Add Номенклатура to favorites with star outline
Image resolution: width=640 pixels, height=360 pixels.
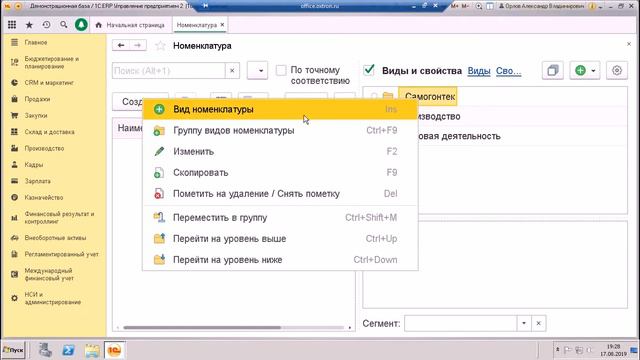pyautogui.click(x=160, y=46)
